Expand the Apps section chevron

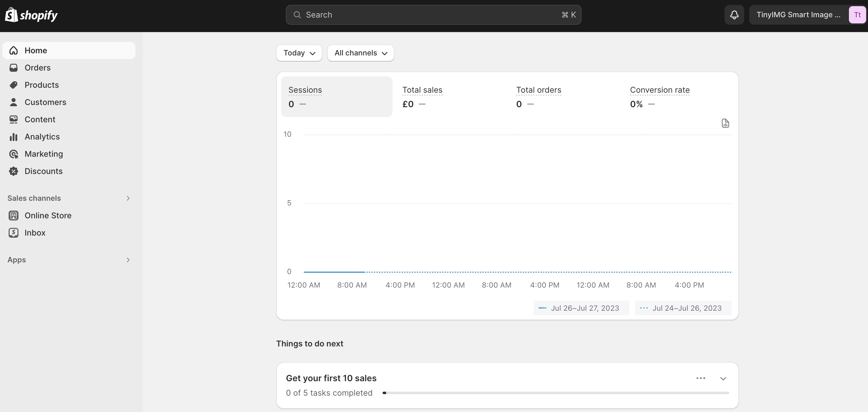[x=128, y=260]
